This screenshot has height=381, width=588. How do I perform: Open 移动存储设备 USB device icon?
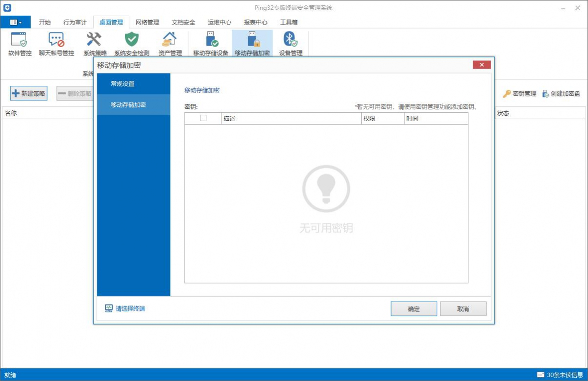pyautogui.click(x=211, y=39)
